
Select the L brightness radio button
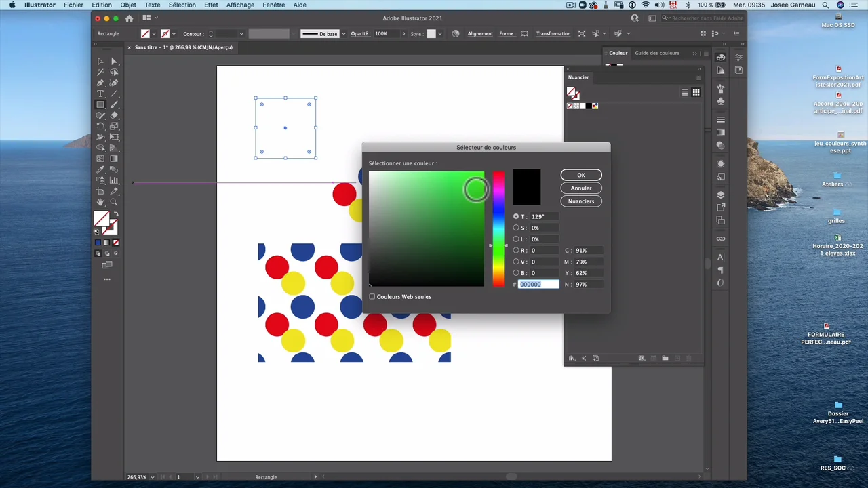[516, 239]
